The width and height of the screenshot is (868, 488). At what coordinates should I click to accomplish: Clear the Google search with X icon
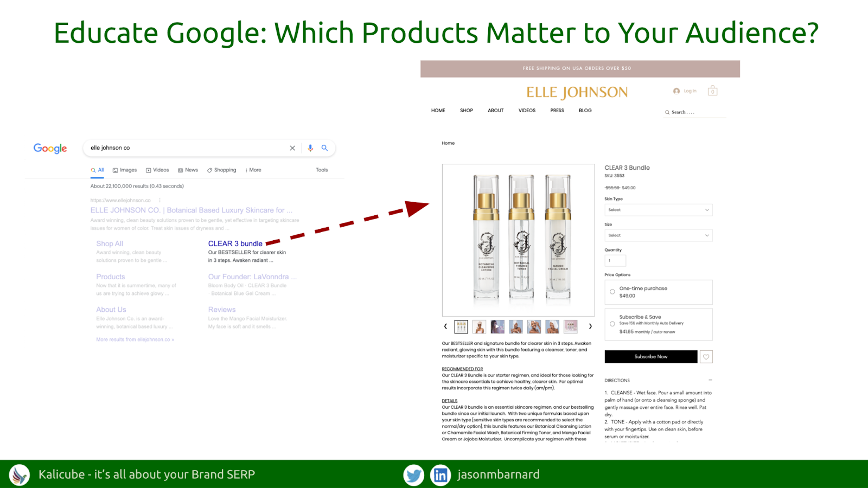tap(292, 148)
